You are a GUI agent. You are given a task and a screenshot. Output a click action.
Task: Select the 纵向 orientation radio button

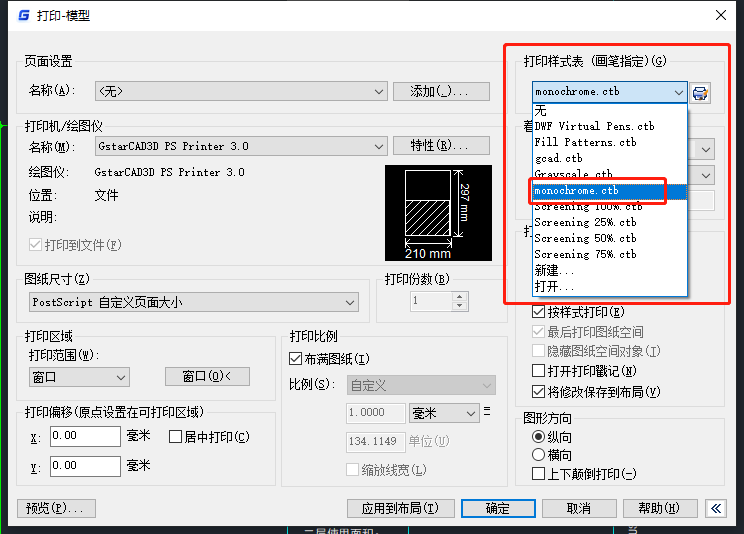tap(538, 436)
